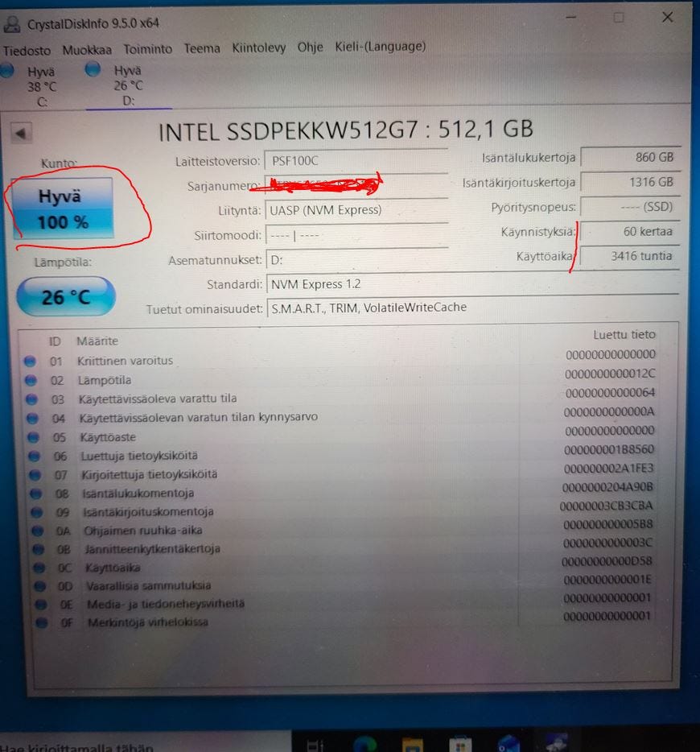Screen dimensions: 700x752
Task: Click the Hyvä 100 % health status button
Action: click(63, 209)
